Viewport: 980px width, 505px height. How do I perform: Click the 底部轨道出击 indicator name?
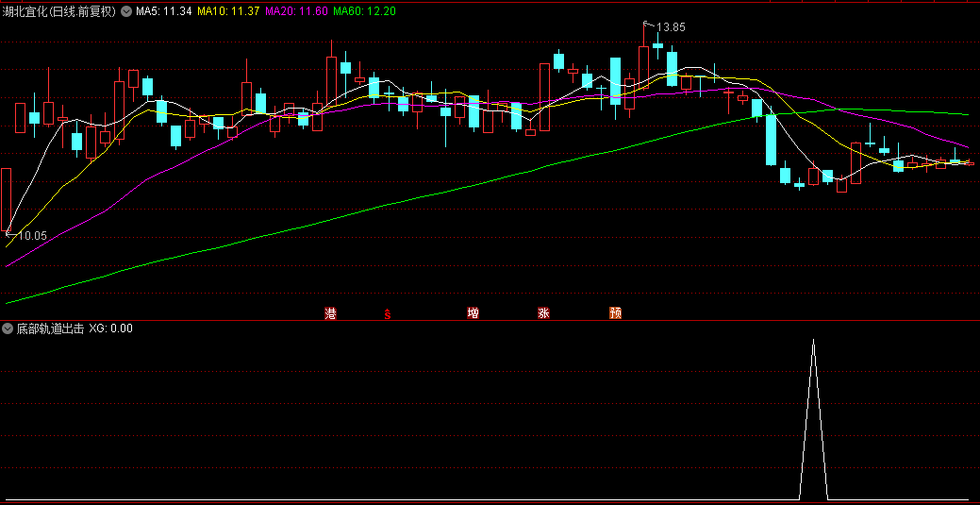point(50,328)
